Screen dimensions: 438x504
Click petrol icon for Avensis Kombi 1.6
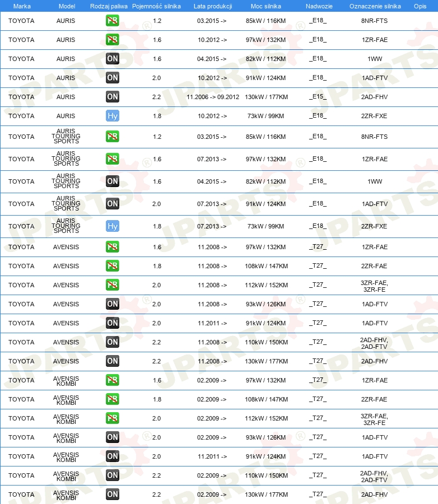[112, 380]
